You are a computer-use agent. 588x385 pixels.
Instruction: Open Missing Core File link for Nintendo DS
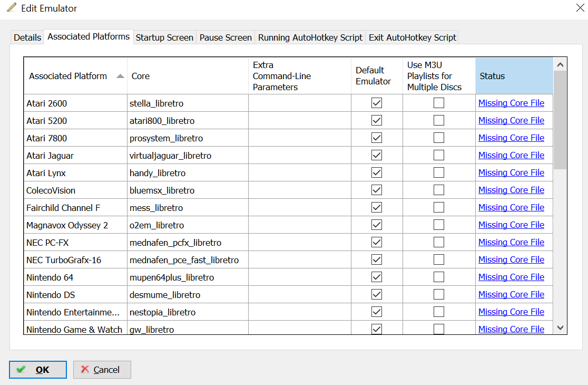coord(511,294)
